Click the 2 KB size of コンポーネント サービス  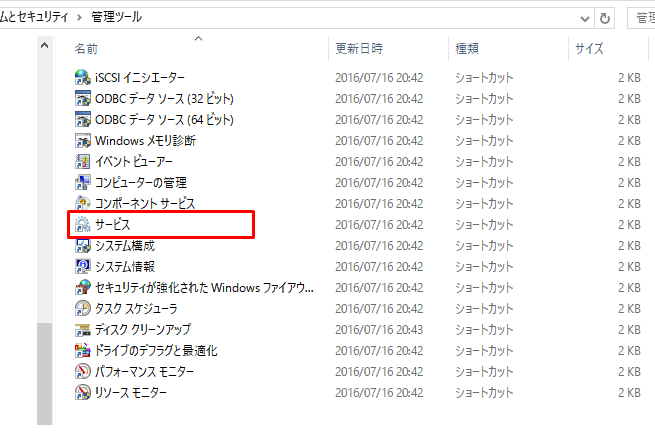coord(630,204)
